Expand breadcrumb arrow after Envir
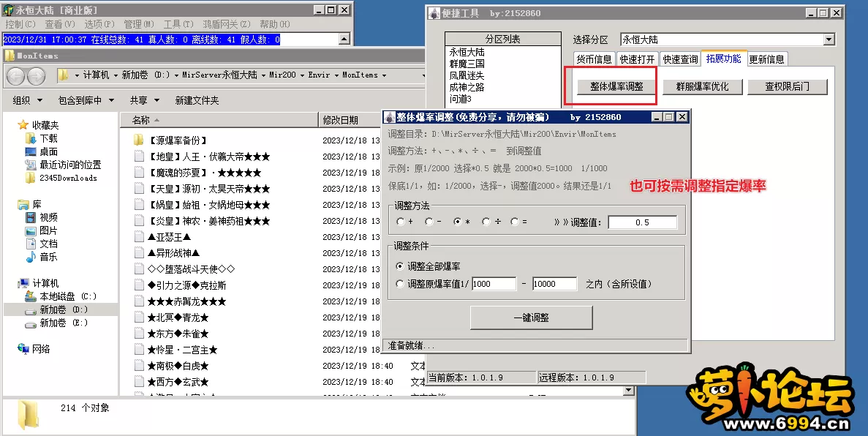This screenshot has height=436, width=868. (x=336, y=75)
